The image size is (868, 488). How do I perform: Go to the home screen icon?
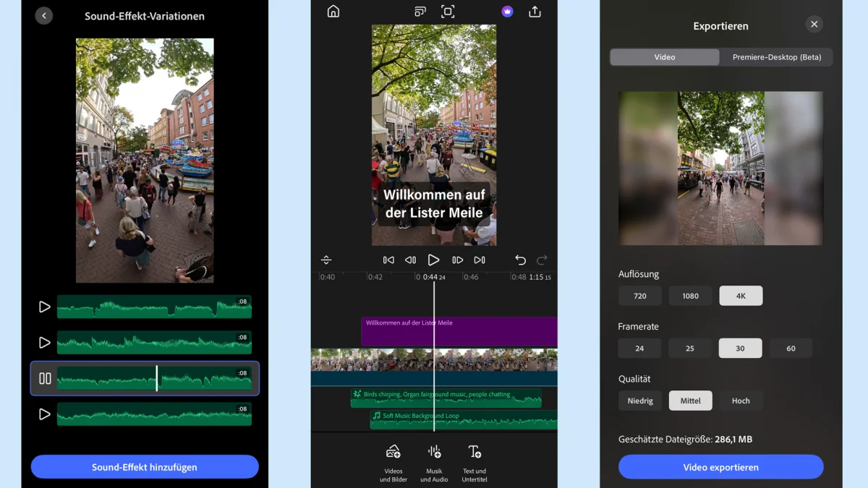pyautogui.click(x=333, y=12)
